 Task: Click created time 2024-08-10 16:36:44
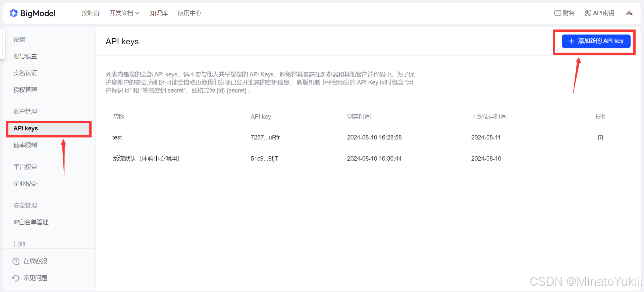(x=374, y=159)
